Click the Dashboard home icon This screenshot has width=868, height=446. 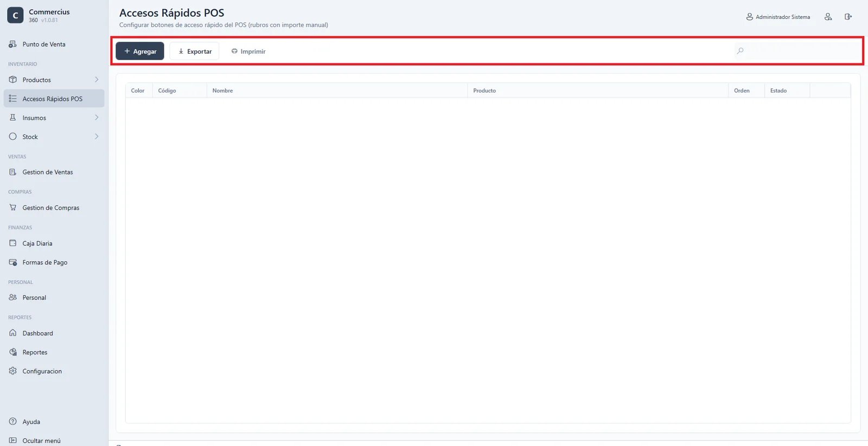(13, 333)
